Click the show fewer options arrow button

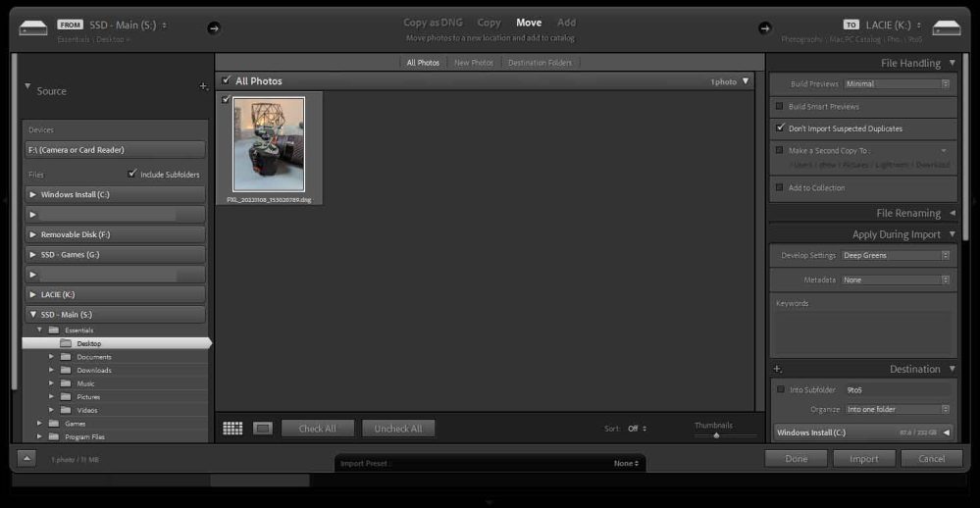[26, 458]
